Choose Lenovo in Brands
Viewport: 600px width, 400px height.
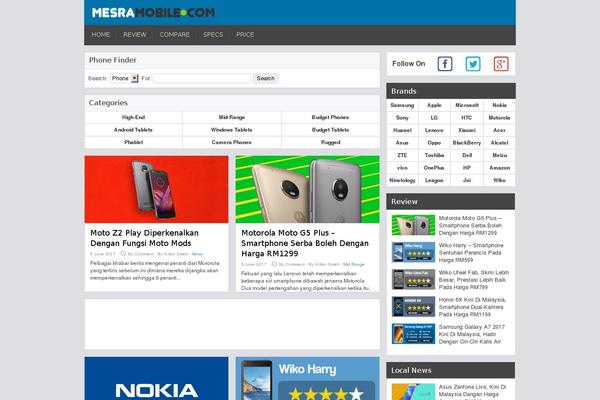click(434, 130)
